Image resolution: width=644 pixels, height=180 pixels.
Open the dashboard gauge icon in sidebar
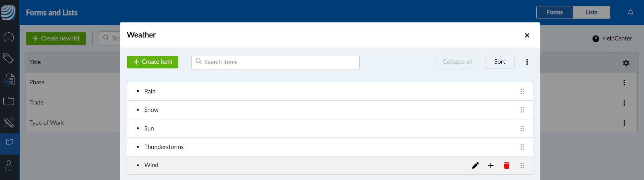coord(9,37)
